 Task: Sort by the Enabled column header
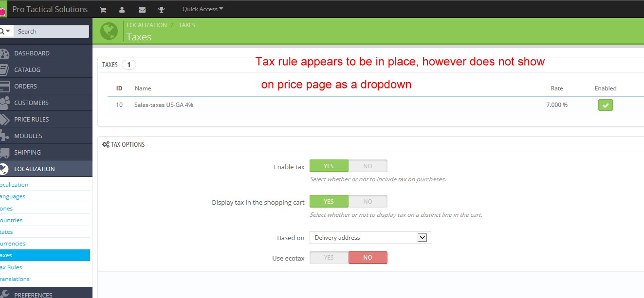click(x=606, y=88)
